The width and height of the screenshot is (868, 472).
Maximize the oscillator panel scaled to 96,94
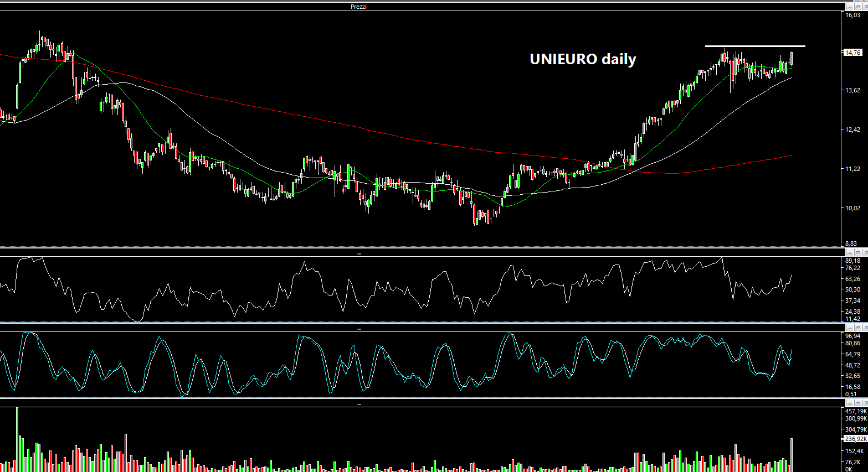tap(857, 328)
